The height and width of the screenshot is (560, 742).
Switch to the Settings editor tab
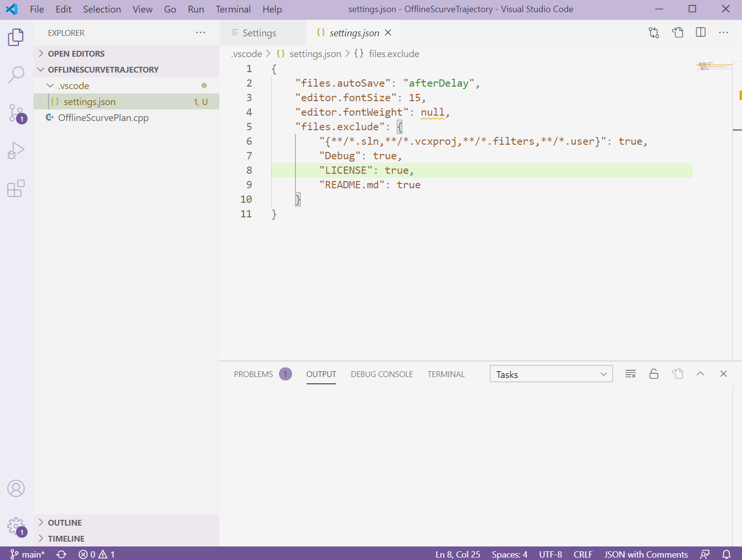263,33
